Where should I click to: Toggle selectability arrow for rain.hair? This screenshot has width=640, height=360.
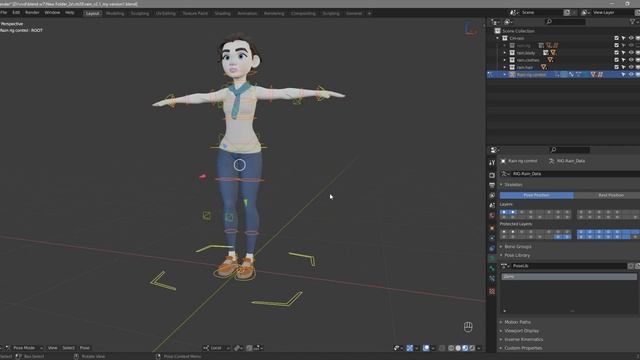click(x=624, y=67)
